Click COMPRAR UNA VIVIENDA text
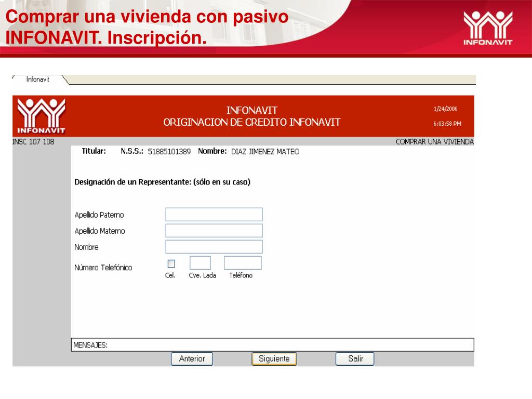 (435, 142)
